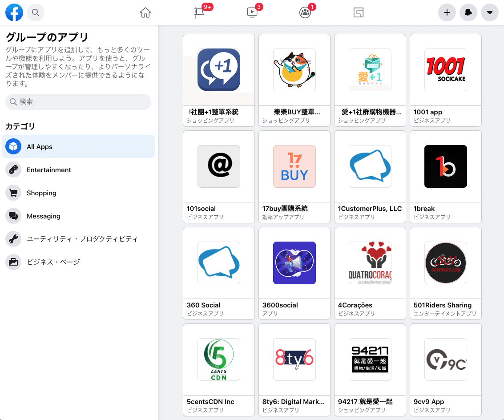The height and width of the screenshot is (420, 504).
Task: Open the 1001 SOCICAKE app icon
Action: [x=445, y=70]
